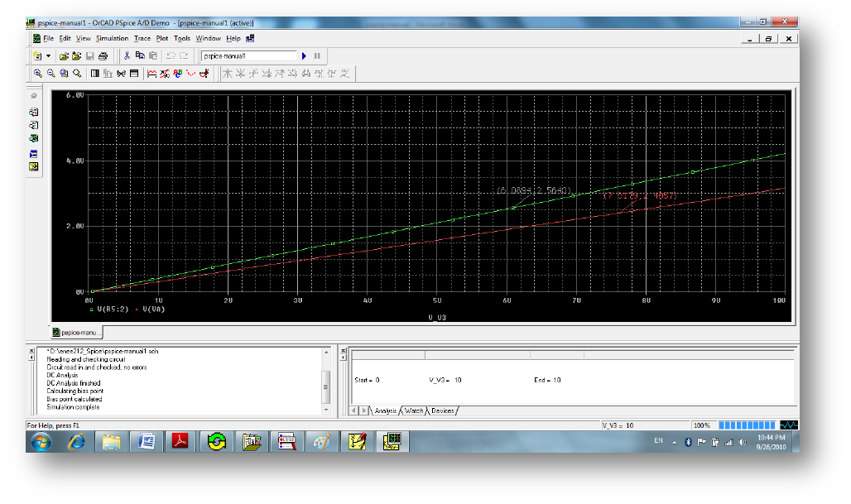851x504 pixels.
Task: Expand the New file dropdown arrow
Action: coord(48,56)
